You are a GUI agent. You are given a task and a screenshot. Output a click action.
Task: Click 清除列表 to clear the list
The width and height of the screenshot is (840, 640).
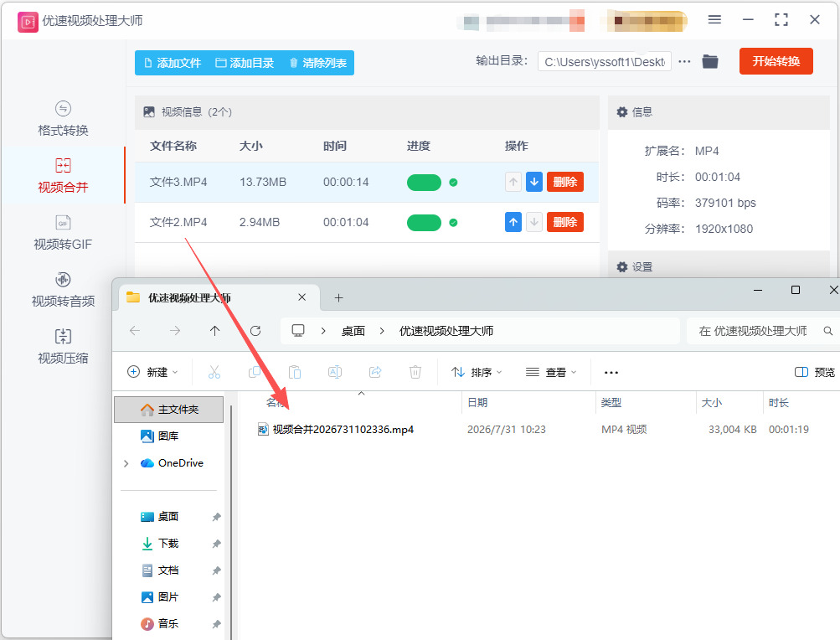pyautogui.click(x=318, y=63)
